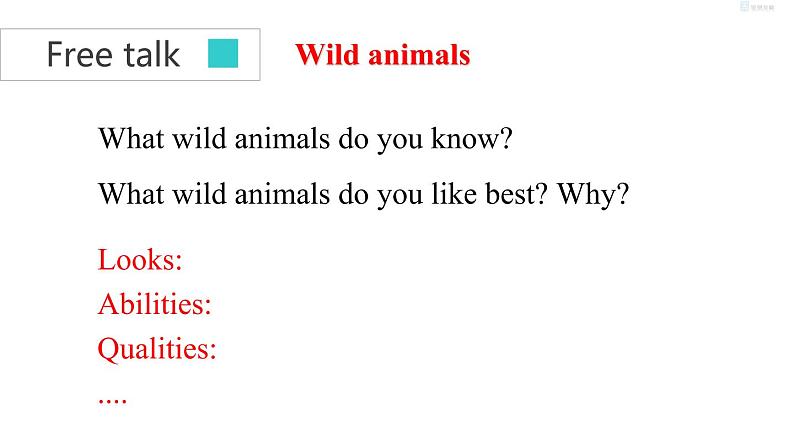Screen dimensions: 794x447
Task: Click the red 'Abilities:' label
Action: (154, 304)
